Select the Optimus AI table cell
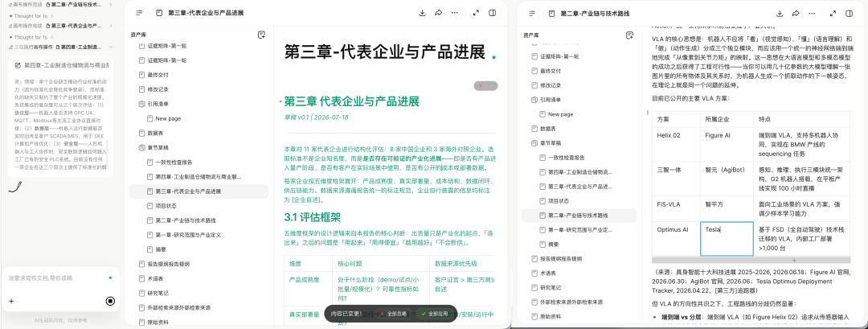 677,239
